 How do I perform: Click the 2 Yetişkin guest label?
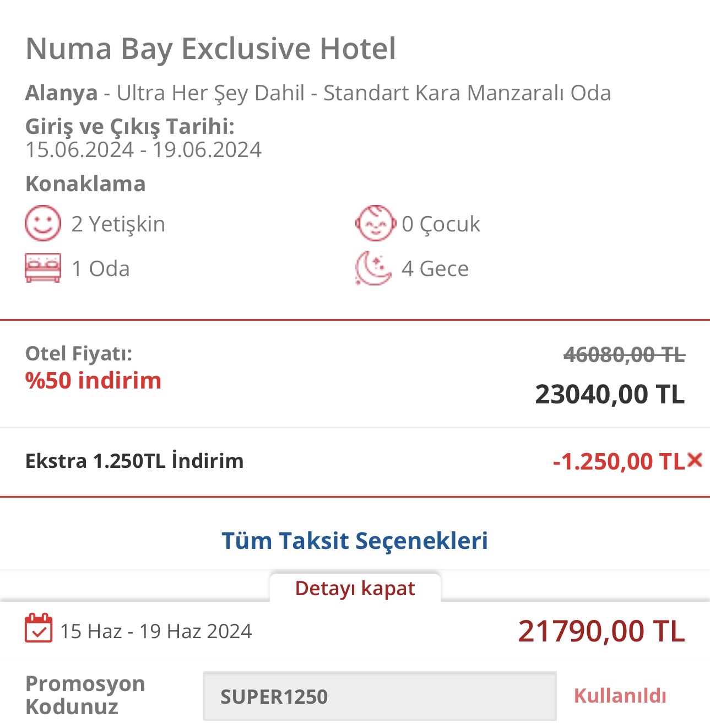[x=118, y=224]
